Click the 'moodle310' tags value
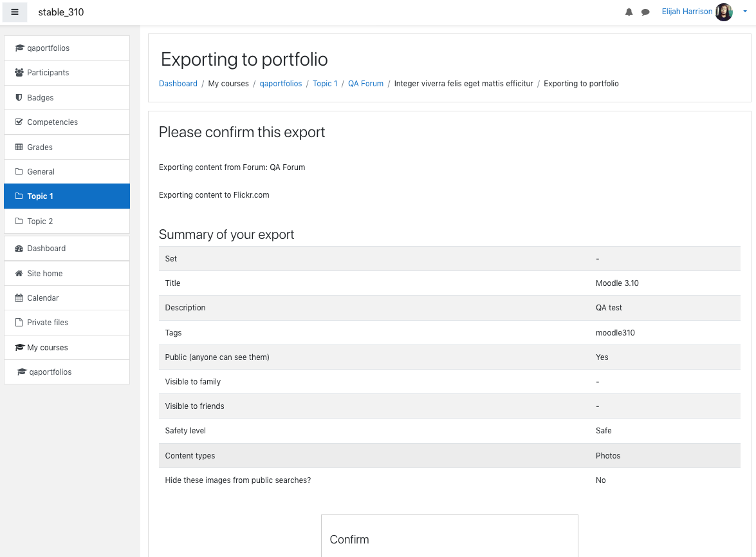Image resolution: width=756 pixels, height=557 pixels. (614, 332)
